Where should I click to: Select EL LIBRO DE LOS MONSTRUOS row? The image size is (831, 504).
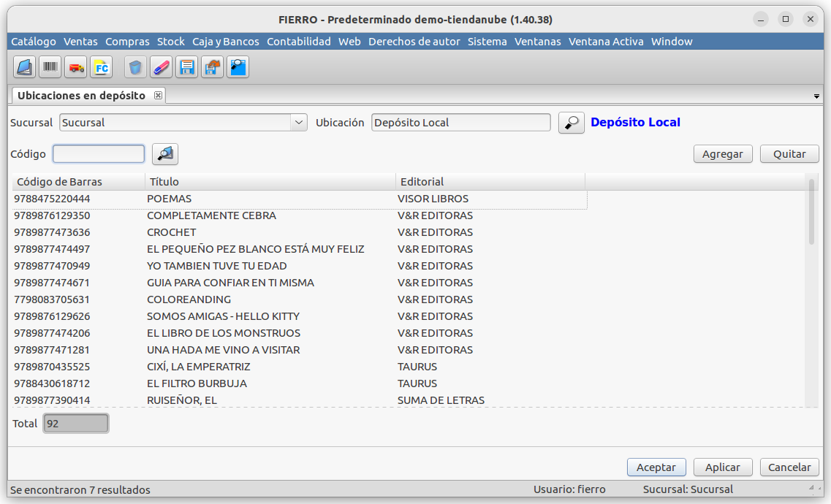300,333
